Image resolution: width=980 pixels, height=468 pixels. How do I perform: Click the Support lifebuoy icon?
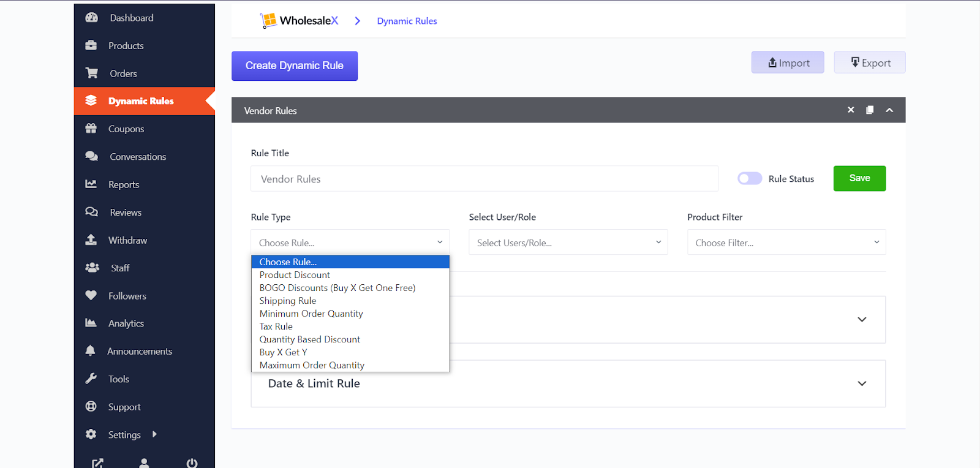tap(91, 406)
